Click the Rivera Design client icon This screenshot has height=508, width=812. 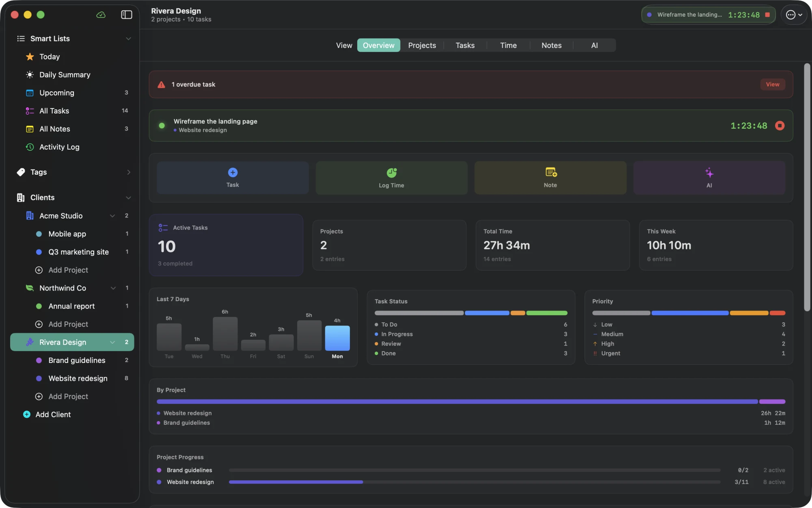pyautogui.click(x=30, y=342)
